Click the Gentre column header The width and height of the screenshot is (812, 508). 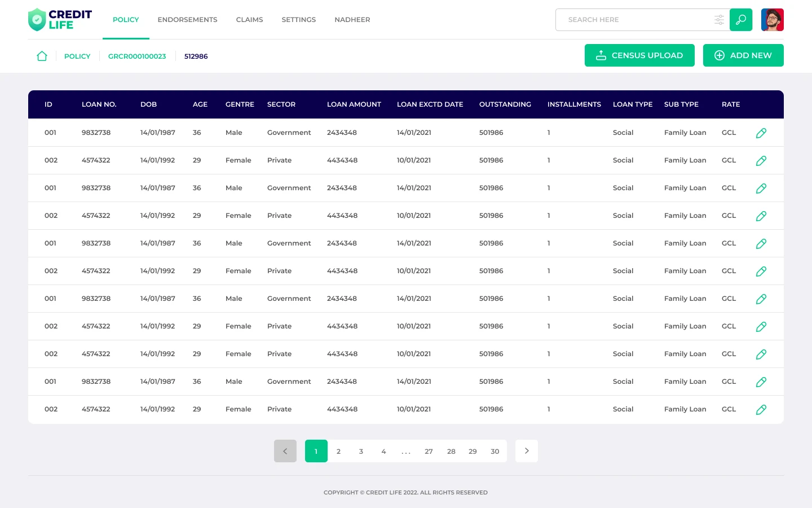pos(240,104)
